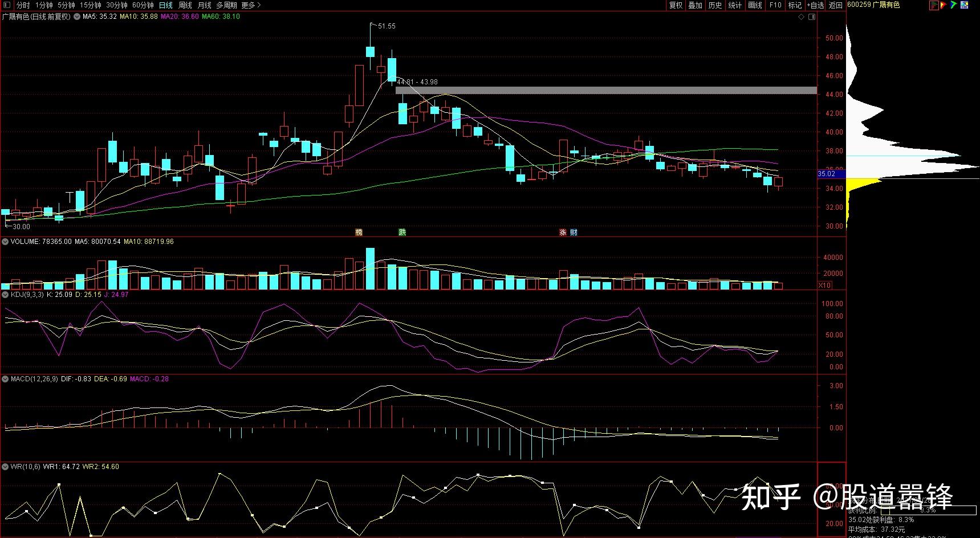Click the 51.55 peak cyan candlestick
The width and height of the screenshot is (980, 538).
tap(370, 51)
